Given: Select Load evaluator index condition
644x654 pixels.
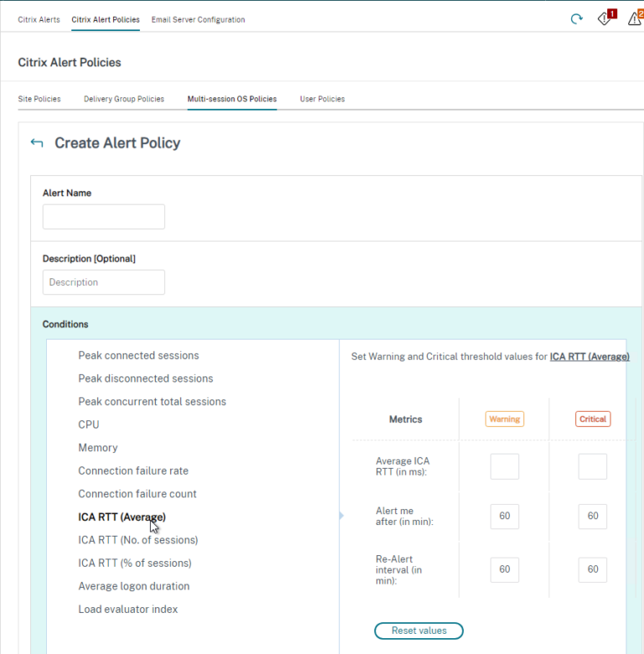Looking at the screenshot, I should coord(128,610).
